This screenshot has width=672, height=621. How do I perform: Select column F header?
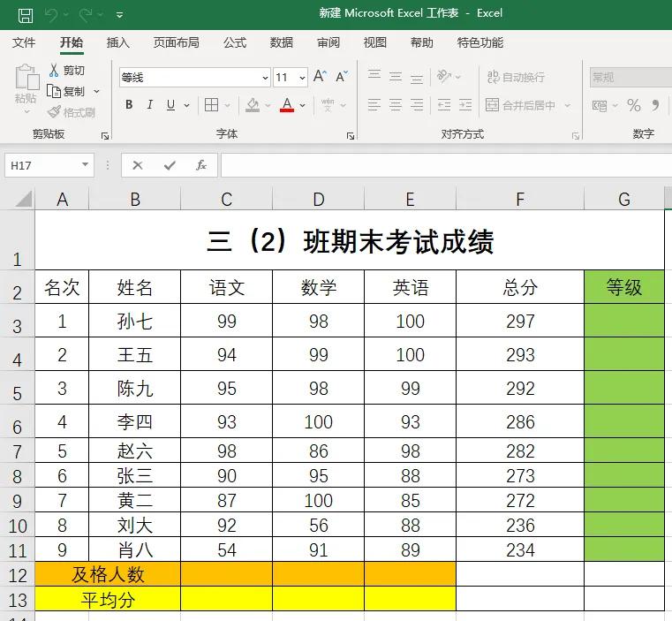click(520, 200)
